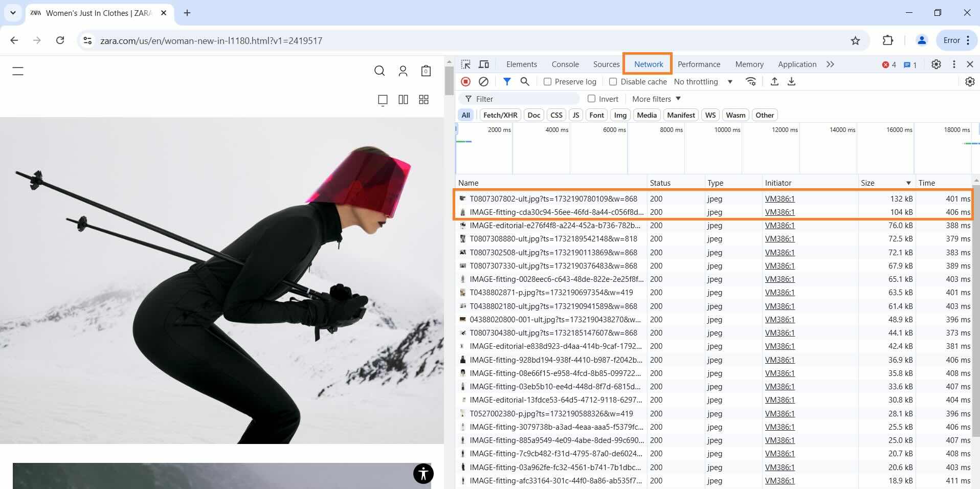Export HAR using the download icon
The image size is (980, 489).
(791, 81)
